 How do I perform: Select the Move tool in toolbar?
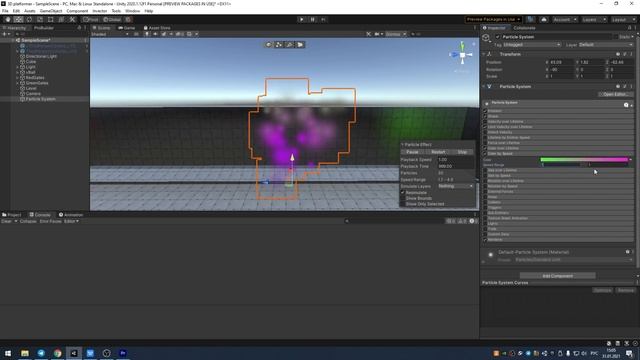pos(18,19)
